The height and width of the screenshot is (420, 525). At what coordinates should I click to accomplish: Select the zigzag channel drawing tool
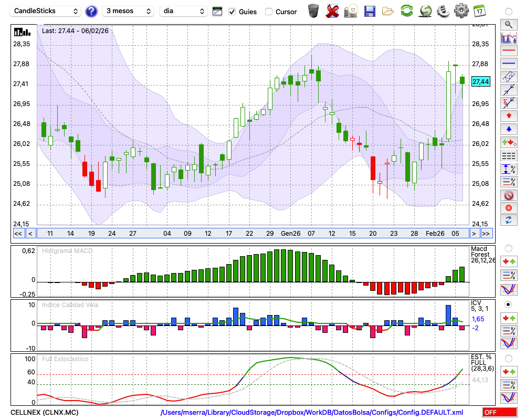(509, 77)
